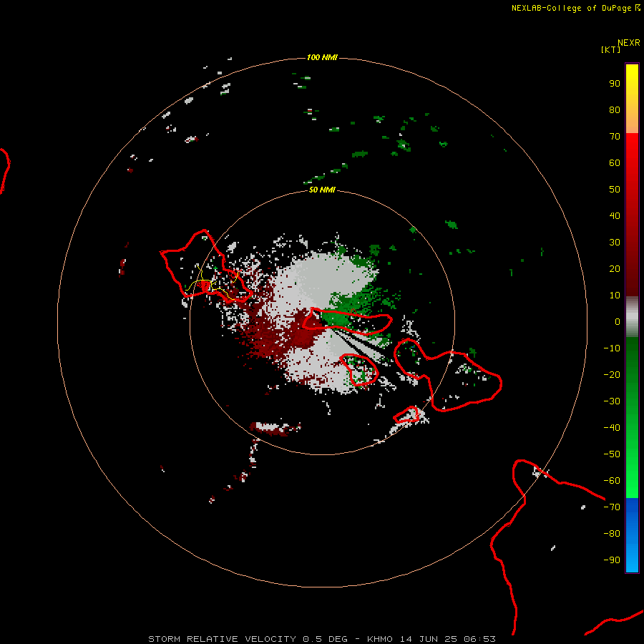Click the positive 40 knot scale value
Viewport: 644px width, 644px height.
615,215
